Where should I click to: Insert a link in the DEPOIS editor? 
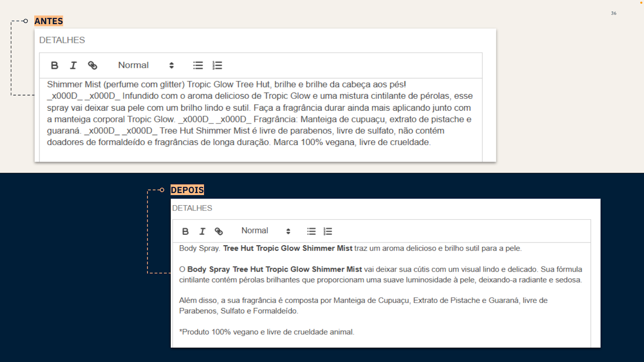pos(219,231)
